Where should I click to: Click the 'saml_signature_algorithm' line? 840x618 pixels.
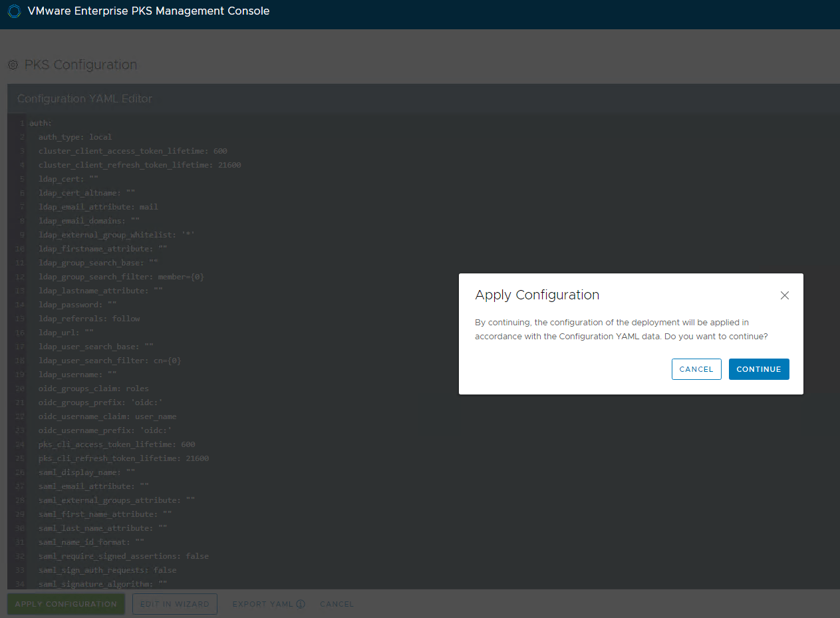pyautogui.click(x=103, y=584)
